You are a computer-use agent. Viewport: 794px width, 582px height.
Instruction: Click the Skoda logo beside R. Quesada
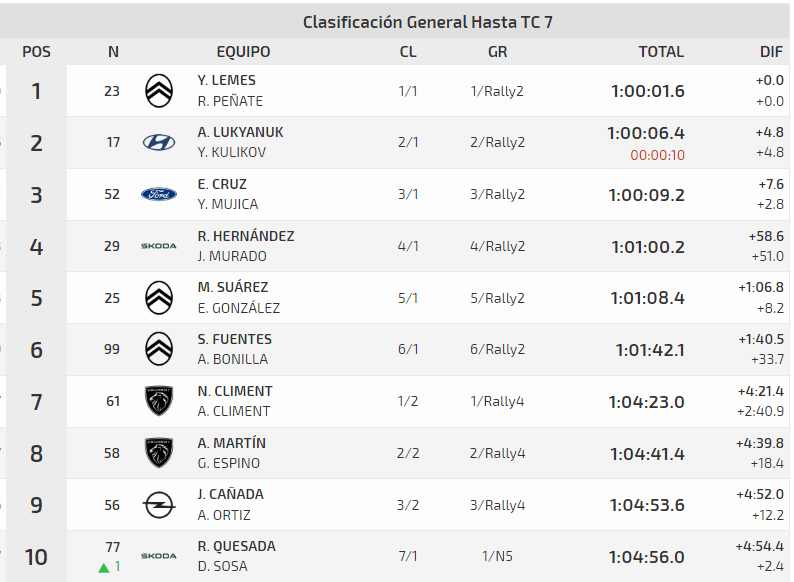159,556
